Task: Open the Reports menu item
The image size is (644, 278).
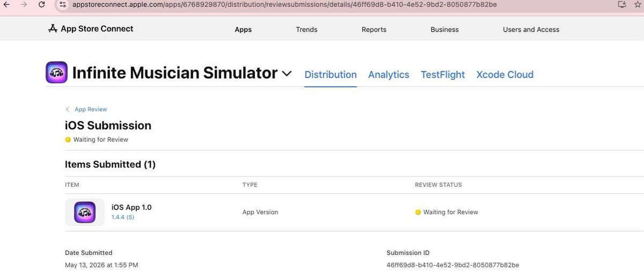Action: 374,30
